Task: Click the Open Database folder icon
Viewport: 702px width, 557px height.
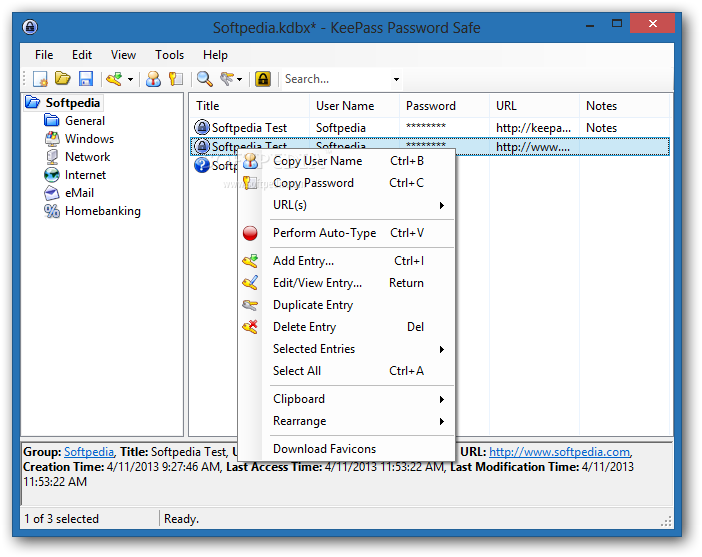Action: (x=63, y=79)
